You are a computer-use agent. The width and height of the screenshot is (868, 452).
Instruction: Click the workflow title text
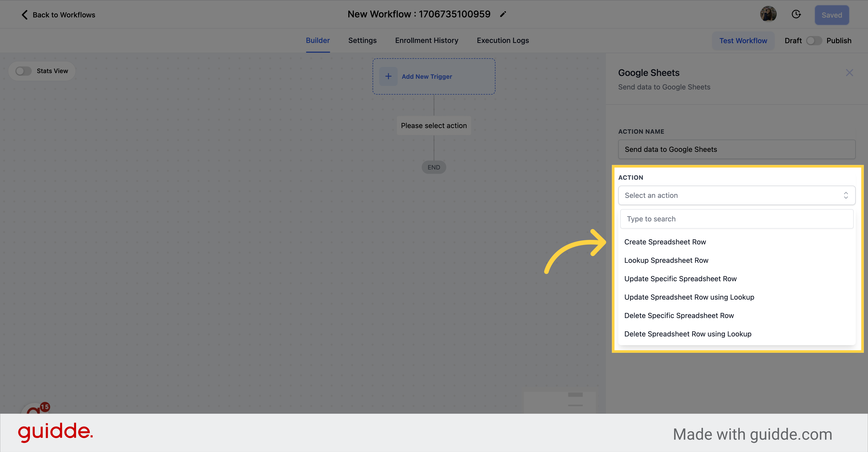419,14
